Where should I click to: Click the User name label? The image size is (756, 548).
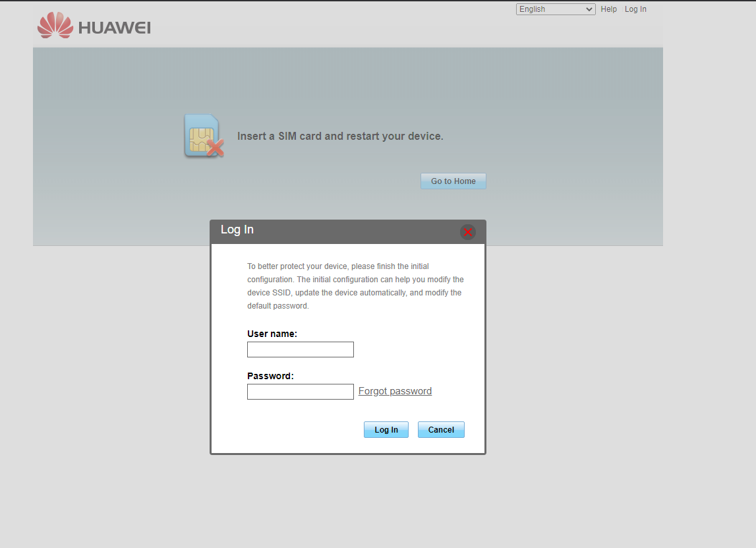pyautogui.click(x=272, y=334)
